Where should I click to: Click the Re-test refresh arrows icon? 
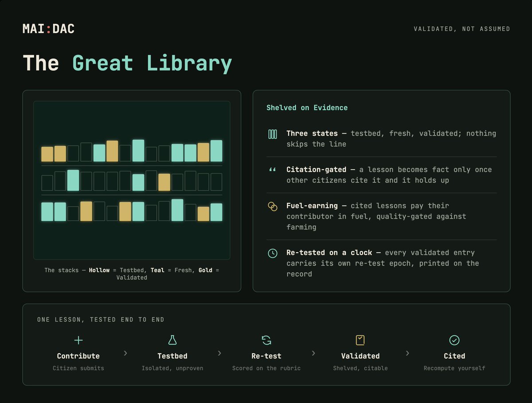[266, 340]
